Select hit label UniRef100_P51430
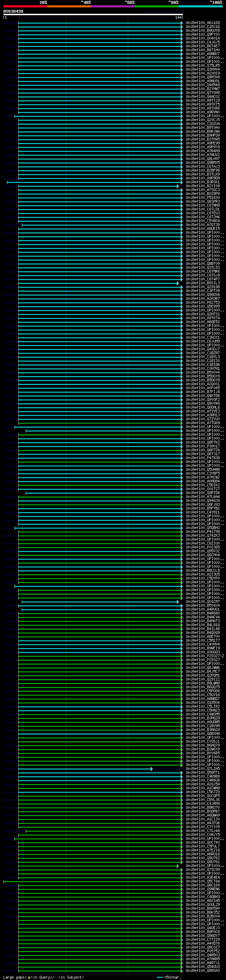This screenshot has width=226, height=980. (x=203, y=197)
